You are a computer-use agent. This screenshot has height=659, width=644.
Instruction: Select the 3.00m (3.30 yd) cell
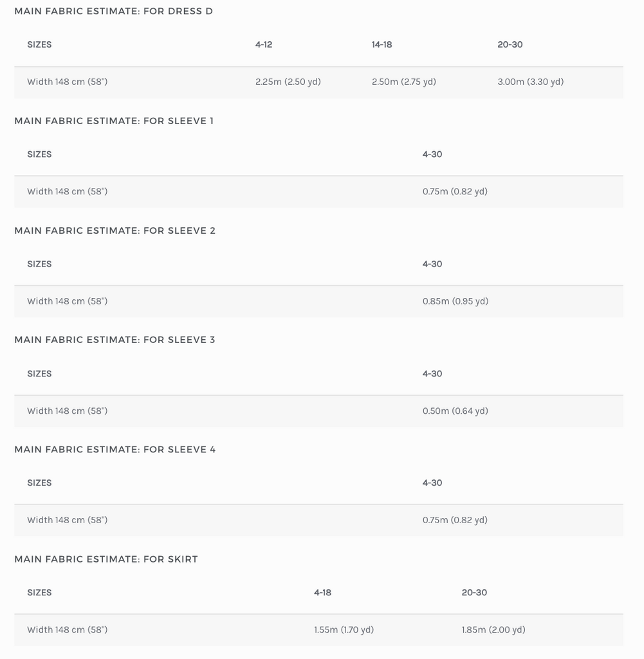point(530,82)
